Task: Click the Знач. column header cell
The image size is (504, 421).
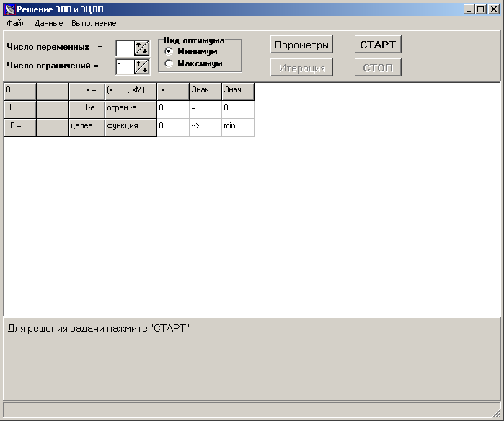Action: point(238,92)
